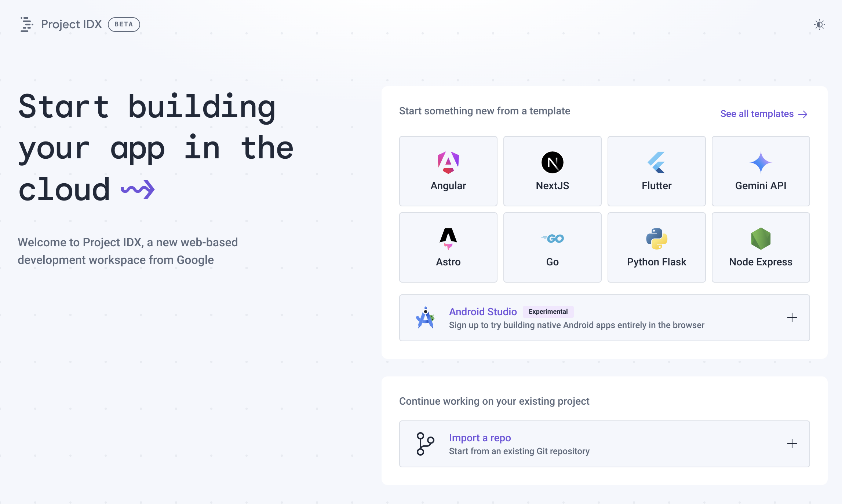Open the Flutter template
This screenshot has width=842, height=504.
coord(656,170)
